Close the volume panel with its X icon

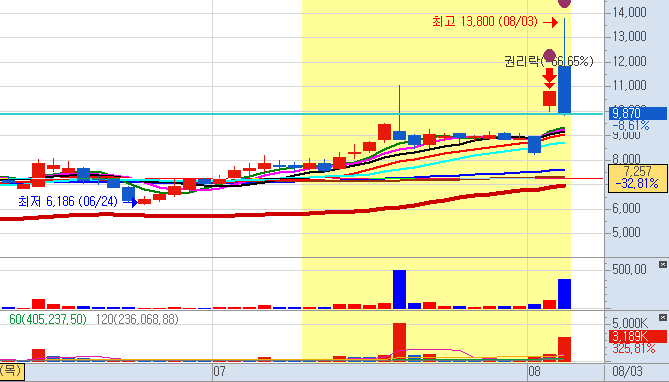point(663,265)
